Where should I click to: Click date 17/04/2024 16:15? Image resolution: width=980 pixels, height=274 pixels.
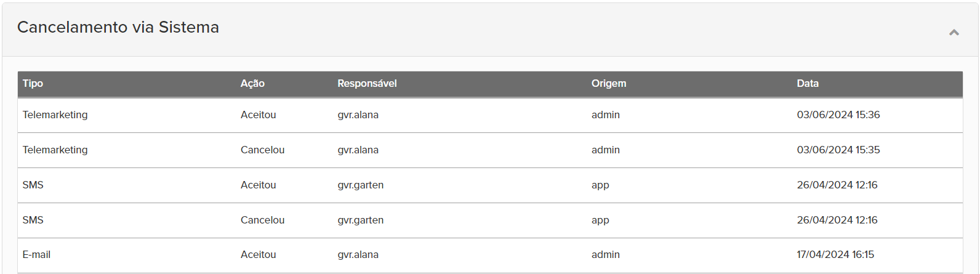835,254
